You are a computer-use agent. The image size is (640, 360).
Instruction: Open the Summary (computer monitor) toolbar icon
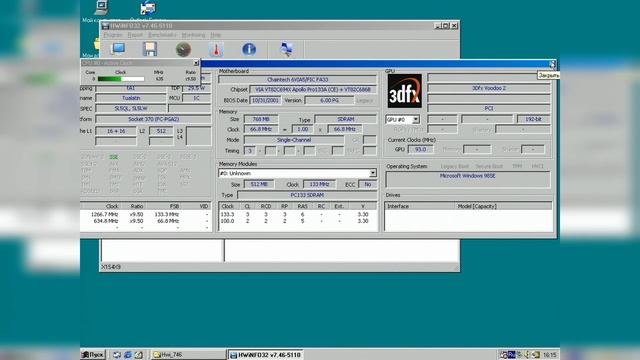pyautogui.click(x=118, y=49)
